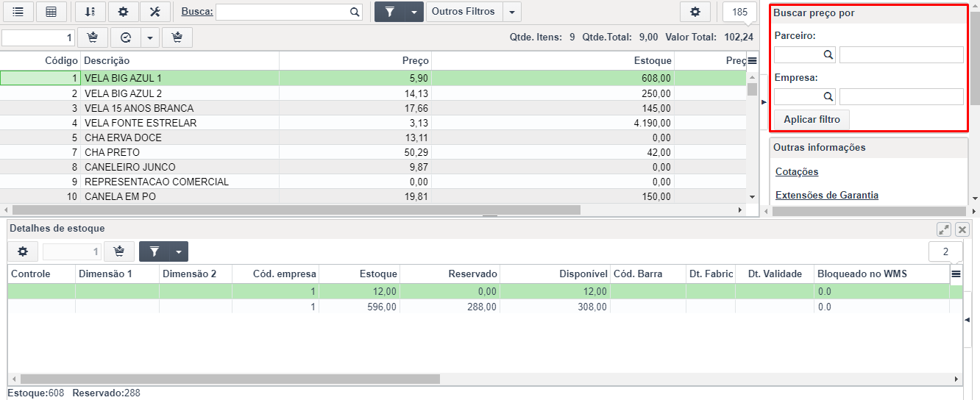Click product grid scroll down arrow

point(752,197)
